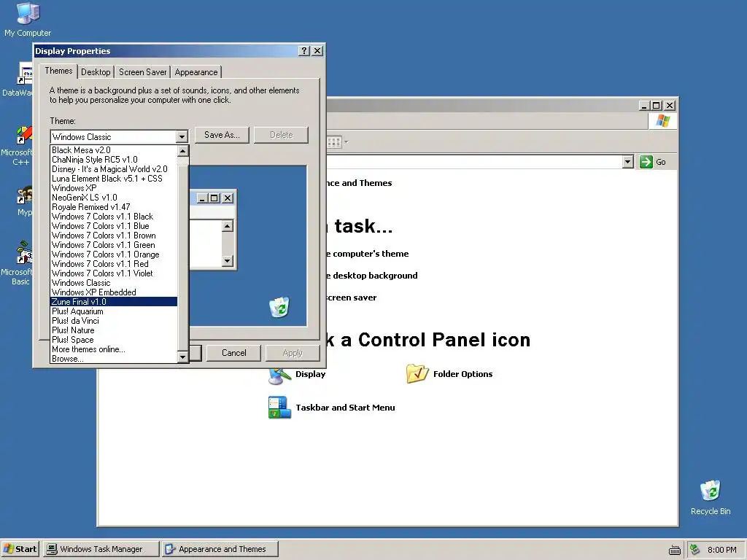Click More themes online... entry
The height and width of the screenshot is (560, 747).
(114, 349)
